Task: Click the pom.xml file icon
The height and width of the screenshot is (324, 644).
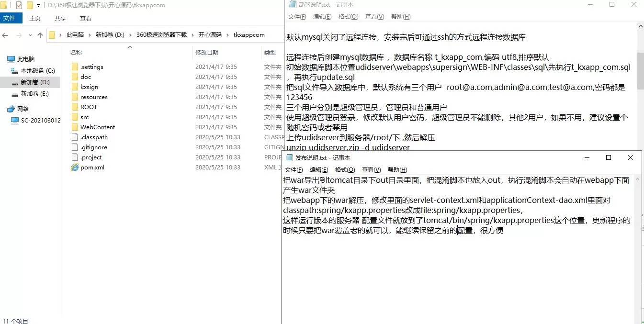Action: pos(74,167)
